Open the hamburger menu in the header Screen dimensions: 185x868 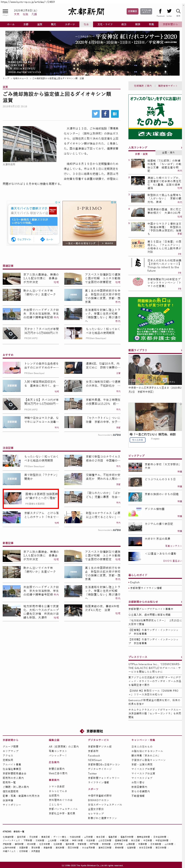5,12
